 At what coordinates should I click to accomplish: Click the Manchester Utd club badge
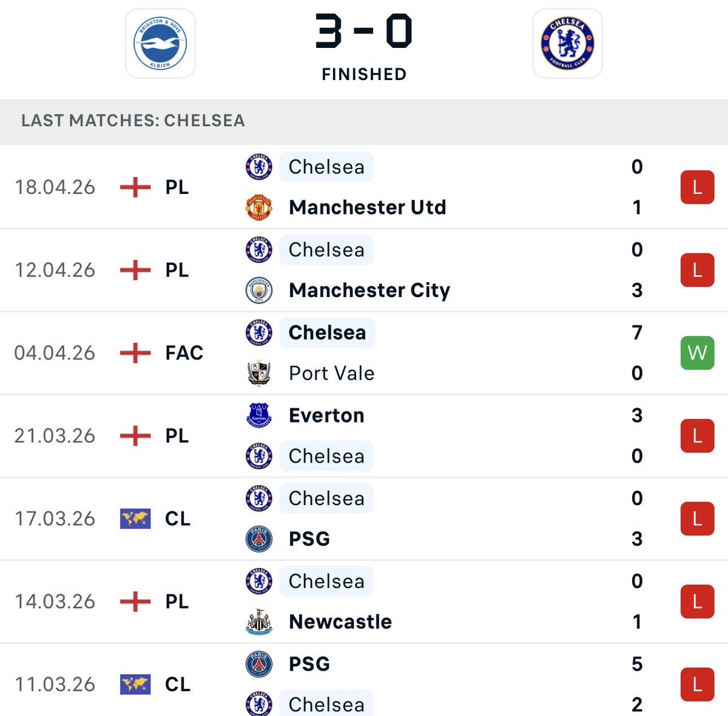pos(259,207)
